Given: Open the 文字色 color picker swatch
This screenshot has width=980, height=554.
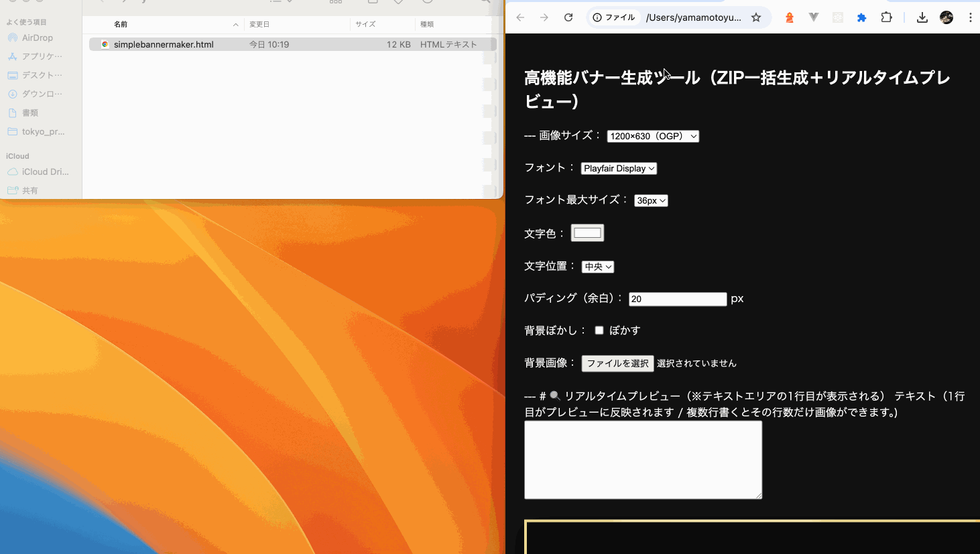Looking at the screenshot, I should point(587,233).
